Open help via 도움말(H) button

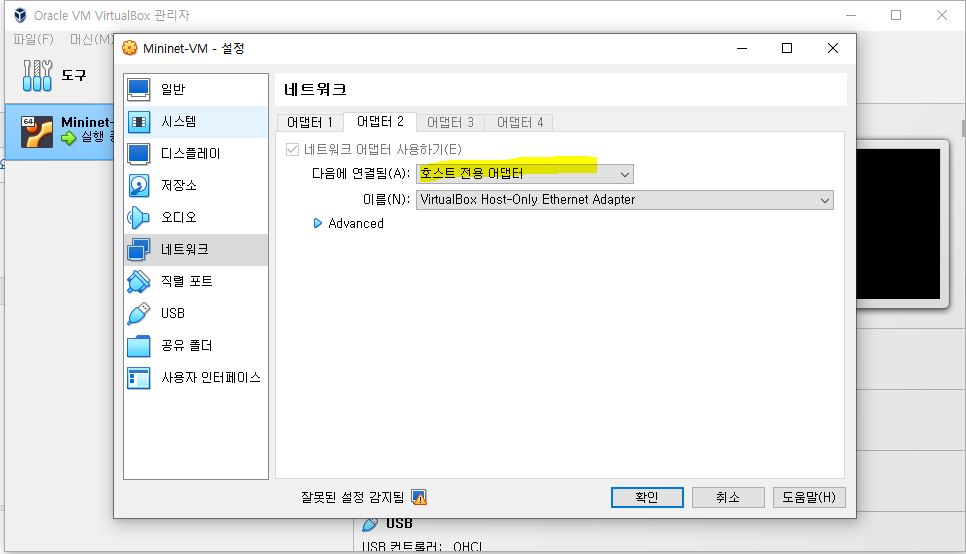809,497
